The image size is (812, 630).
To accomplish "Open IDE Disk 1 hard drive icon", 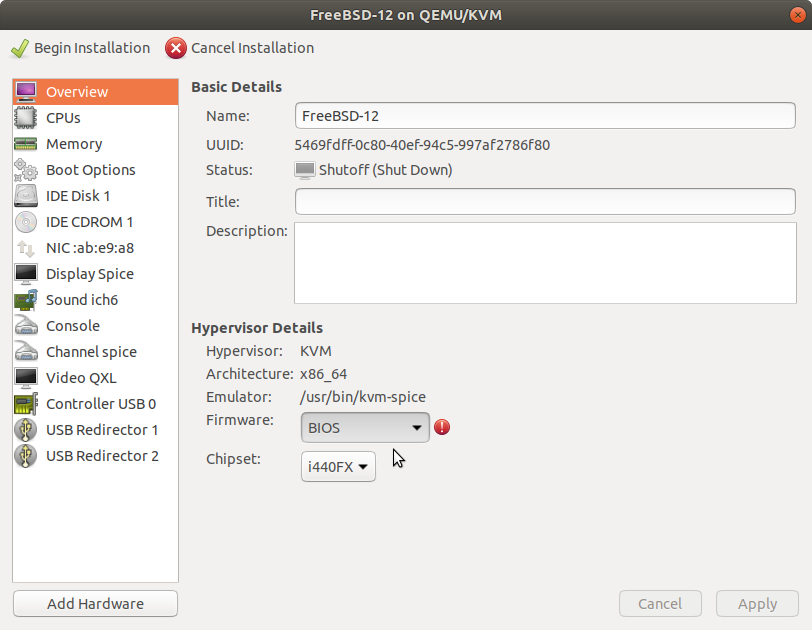I will click(x=25, y=196).
